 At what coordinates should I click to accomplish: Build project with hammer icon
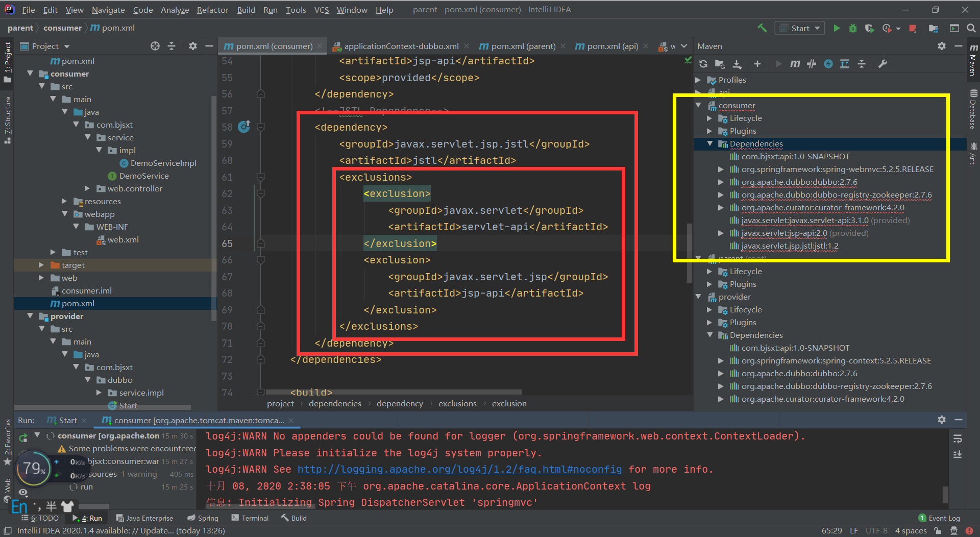click(762, 28)
